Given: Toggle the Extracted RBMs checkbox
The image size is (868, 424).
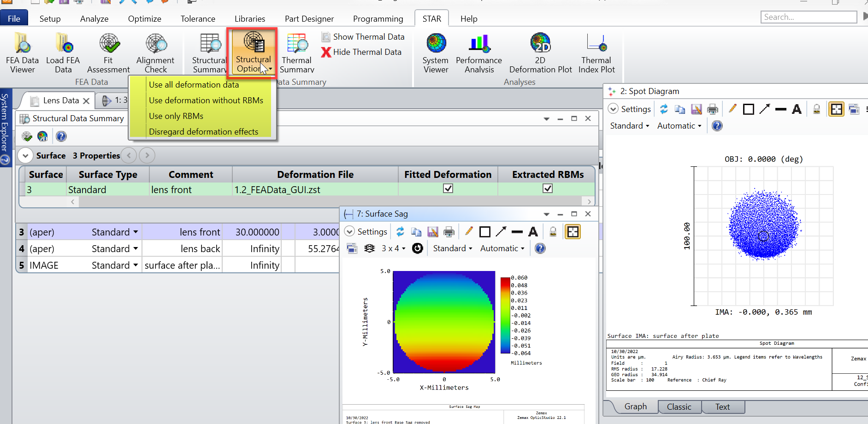Looking at the screenshot, I should click(548, 188).
